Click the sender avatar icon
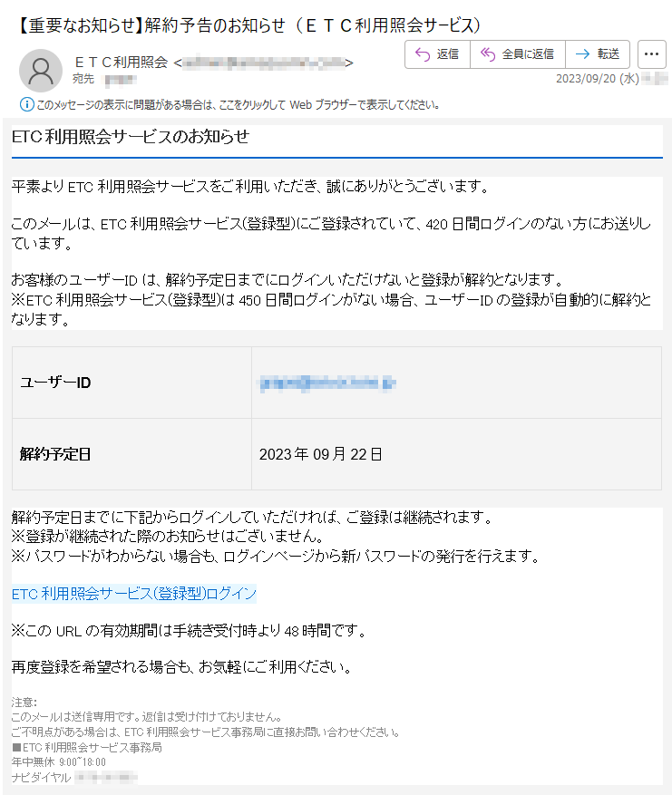Screen dimensions: 672x795 point(41,71)
